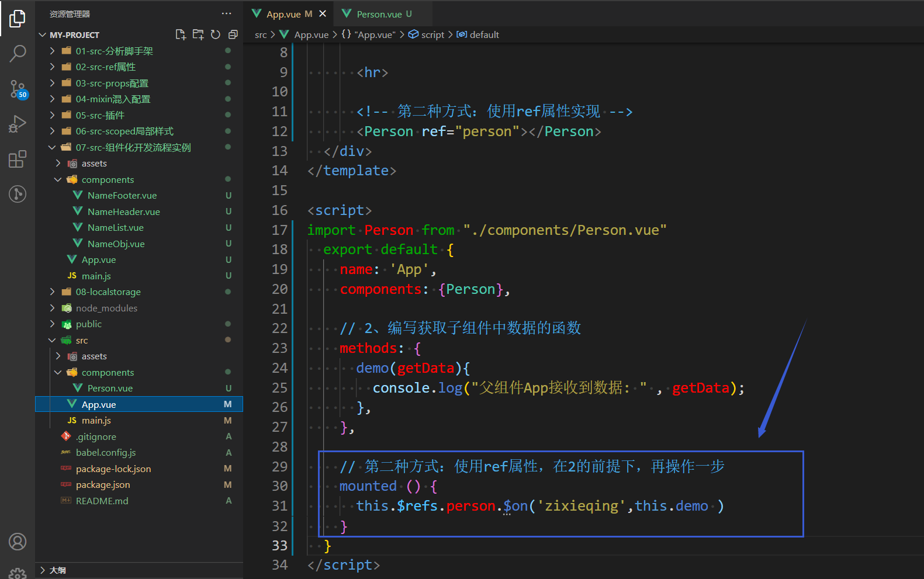Open NameObj.vue file

pyautogui.click(x=139, y=244)
